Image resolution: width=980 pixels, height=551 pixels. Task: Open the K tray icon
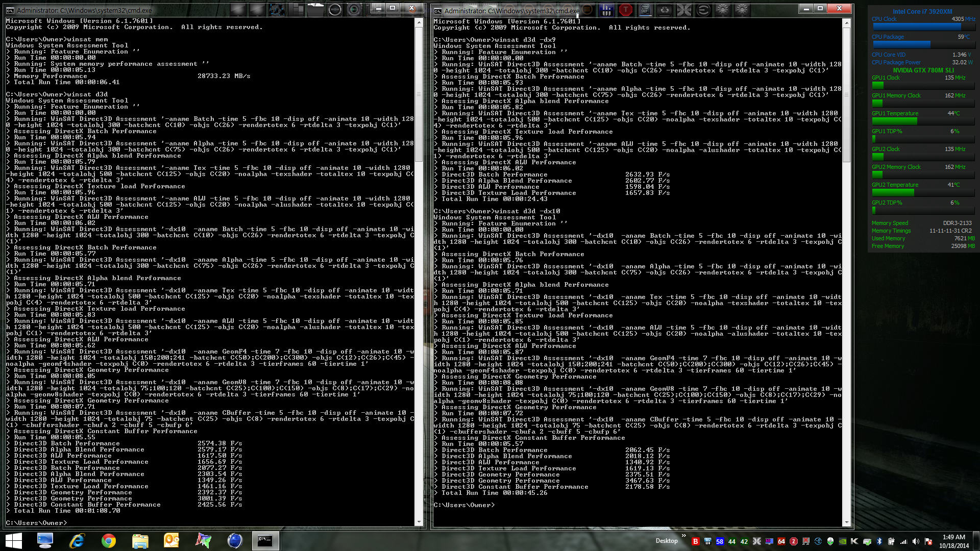(x=854, y=541)
